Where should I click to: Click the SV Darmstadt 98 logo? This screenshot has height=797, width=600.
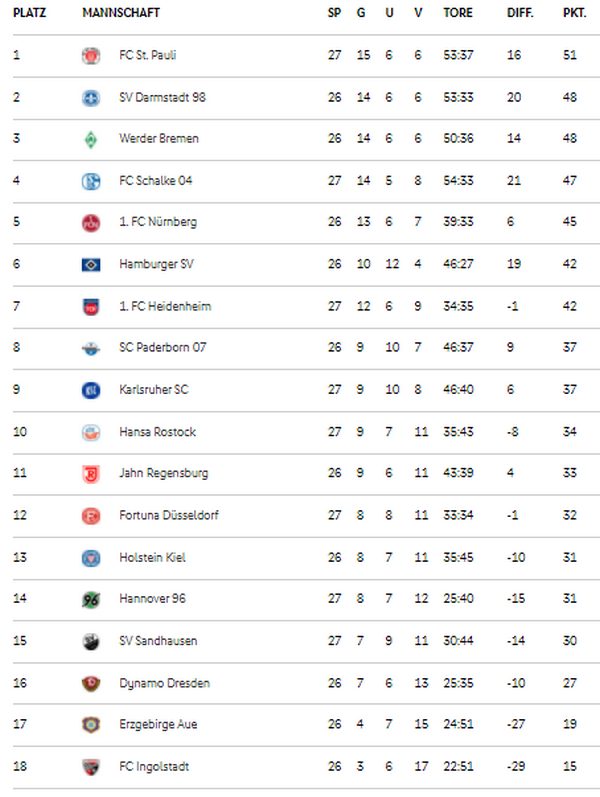pos(91,98)
